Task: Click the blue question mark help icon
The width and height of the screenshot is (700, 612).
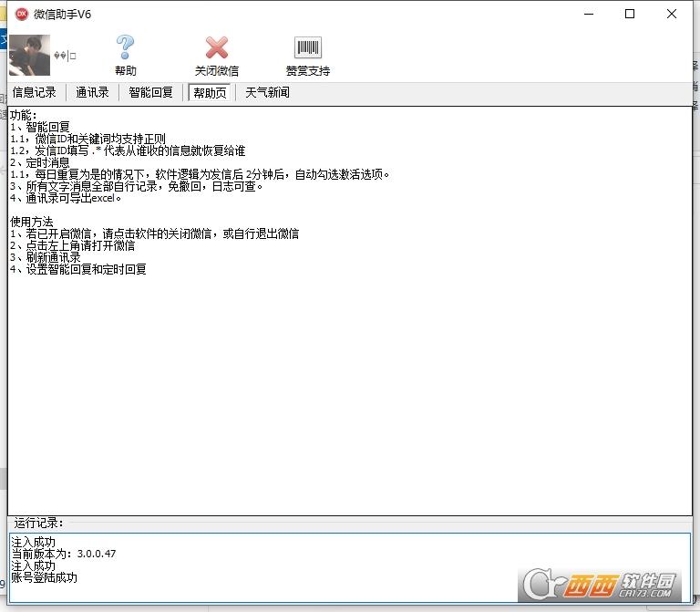Action: 125,47
